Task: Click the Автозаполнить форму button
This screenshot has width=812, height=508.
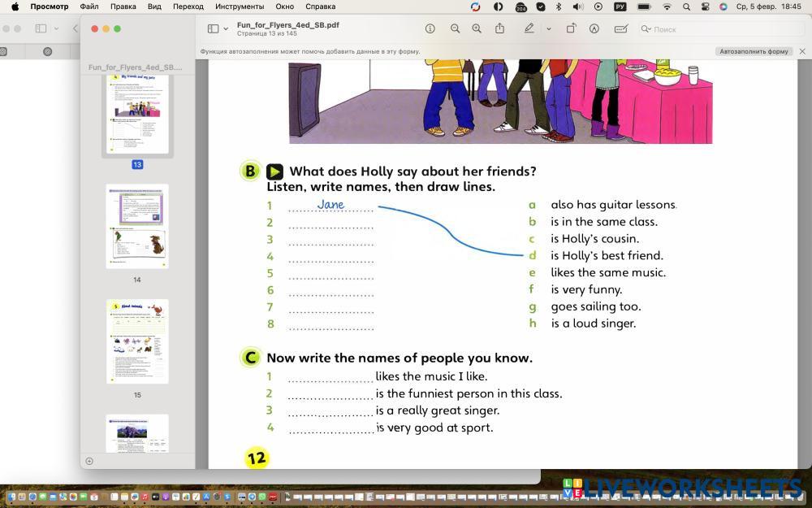Action: (x=754, y=51)
